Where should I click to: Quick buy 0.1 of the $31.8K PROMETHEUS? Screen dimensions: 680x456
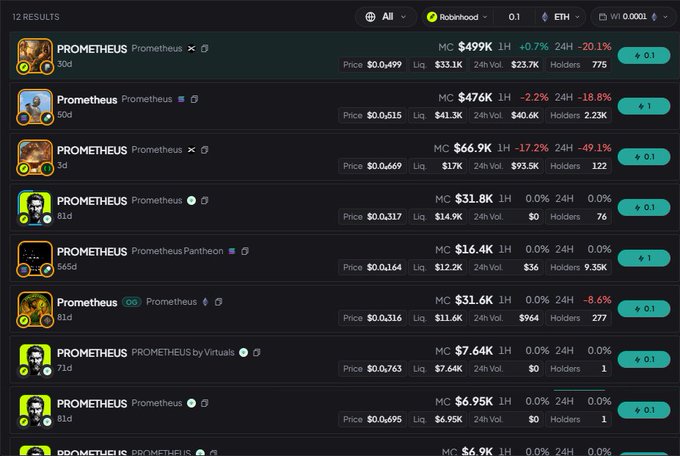(x=644, y=208)
